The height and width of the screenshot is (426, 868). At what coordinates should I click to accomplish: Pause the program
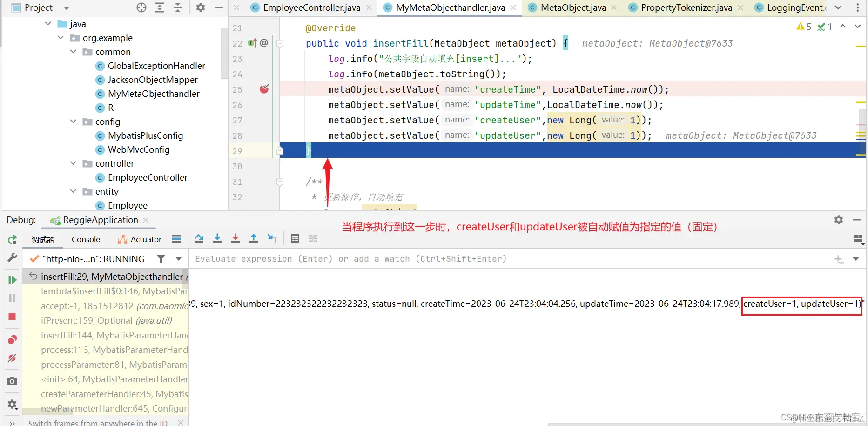pos(13,298)
